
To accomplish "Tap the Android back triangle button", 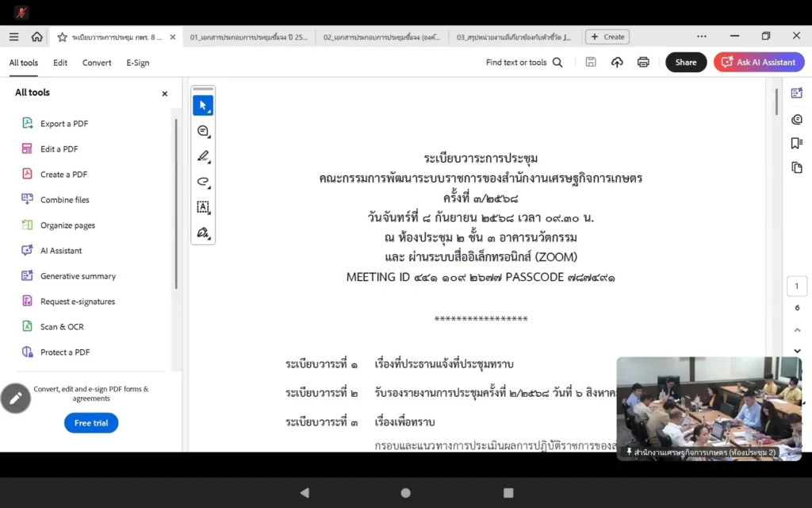I will [304, 492].
